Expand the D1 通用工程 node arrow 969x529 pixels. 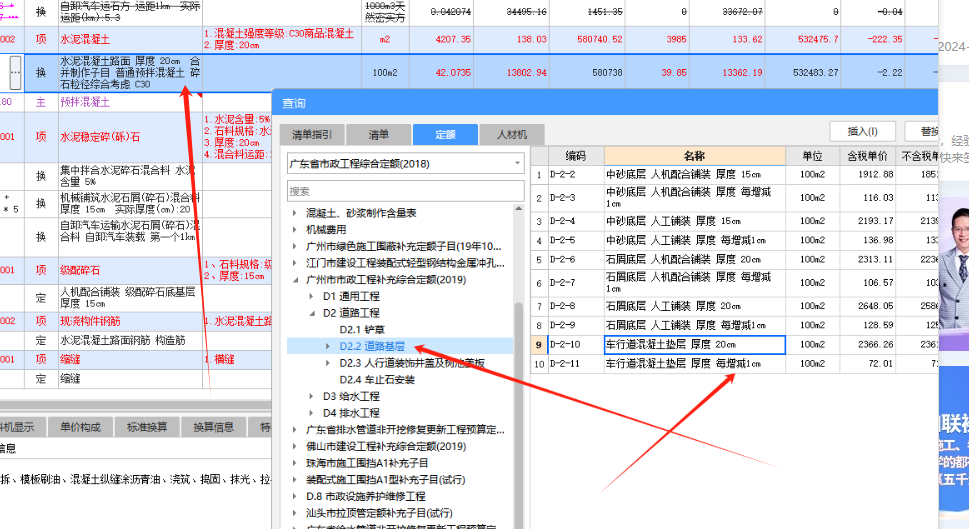(x=311, y=296)
